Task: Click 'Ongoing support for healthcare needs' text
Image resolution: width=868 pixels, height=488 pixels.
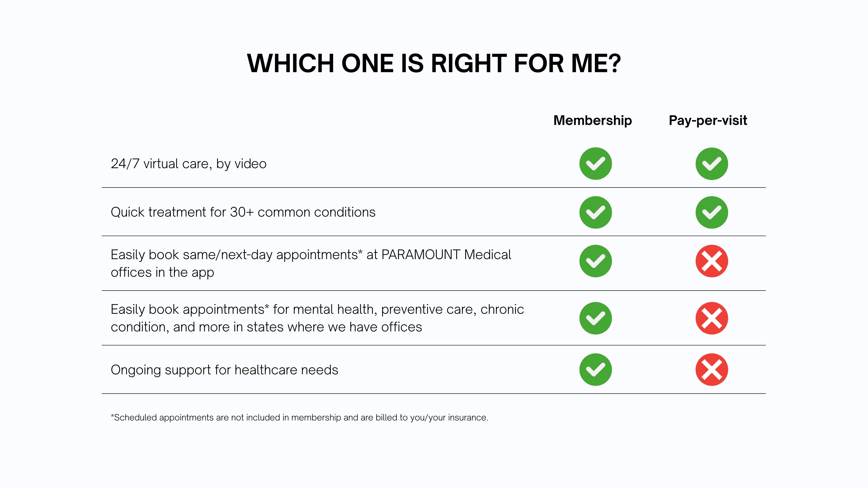Action: 224,370
